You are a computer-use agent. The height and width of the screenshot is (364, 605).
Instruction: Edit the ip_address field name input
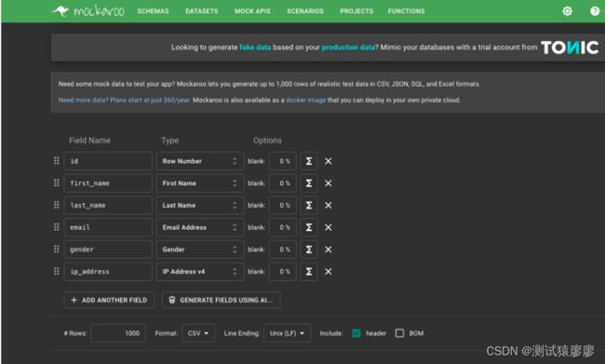108,272
